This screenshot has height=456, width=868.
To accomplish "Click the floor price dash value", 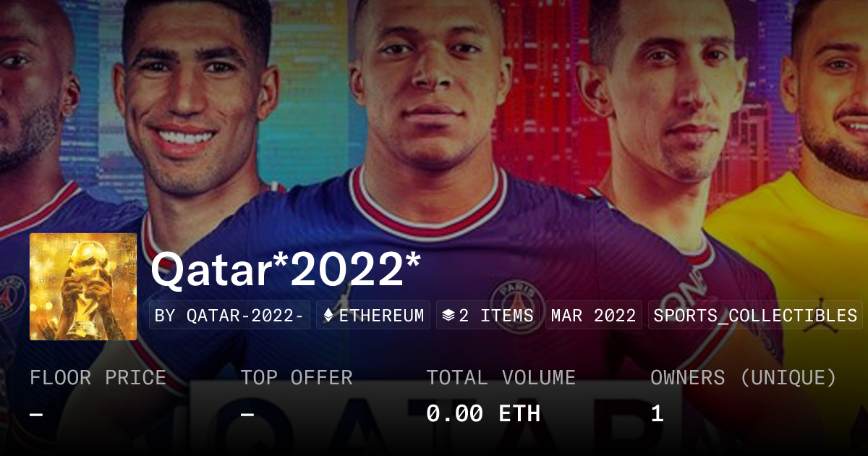I will click(x=36, y=414).
